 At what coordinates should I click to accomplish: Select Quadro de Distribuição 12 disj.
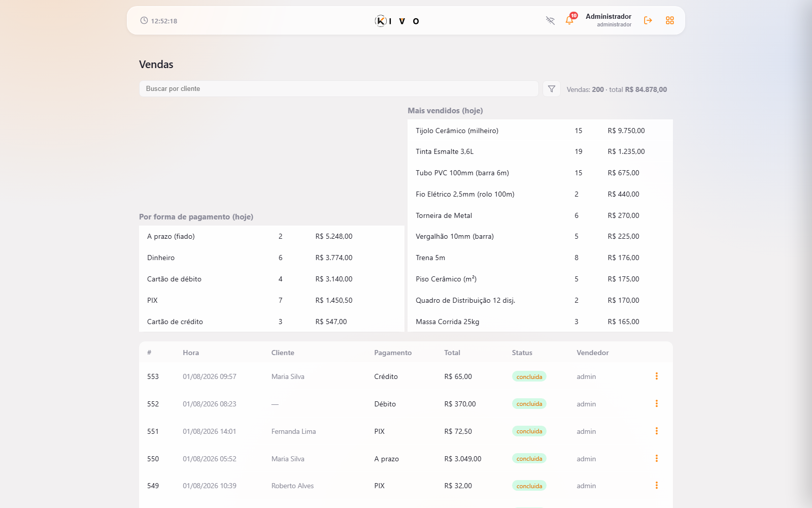540,300
